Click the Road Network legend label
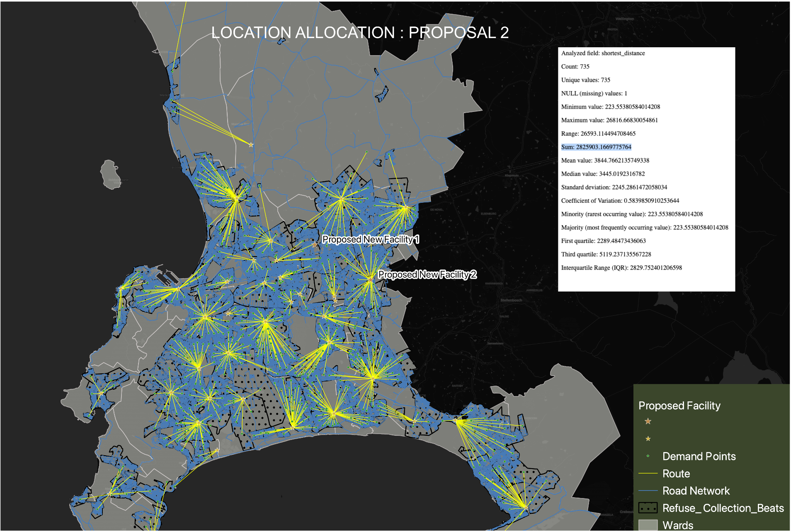Image resolution: width=791 pixels, height=532 pixels. 696,491
